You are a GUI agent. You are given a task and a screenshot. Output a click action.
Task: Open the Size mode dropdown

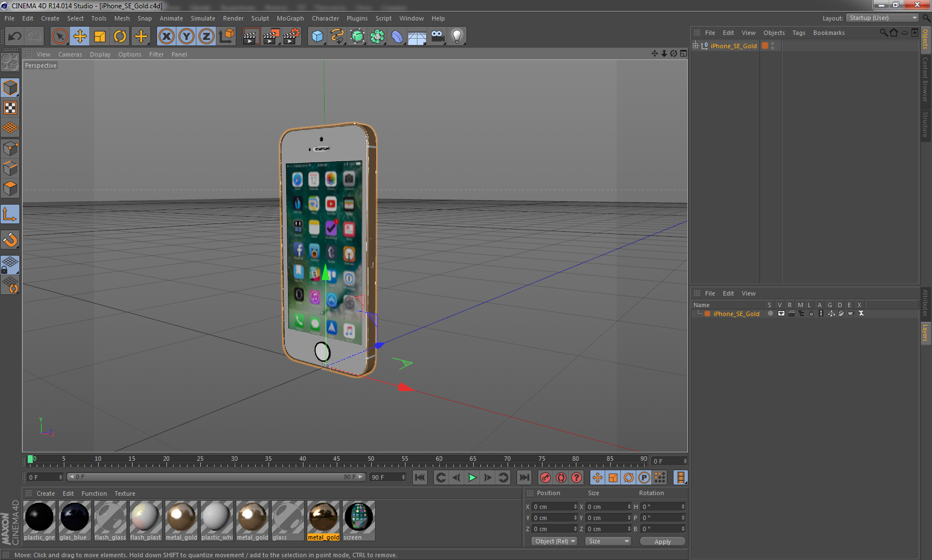coord(609,541)
